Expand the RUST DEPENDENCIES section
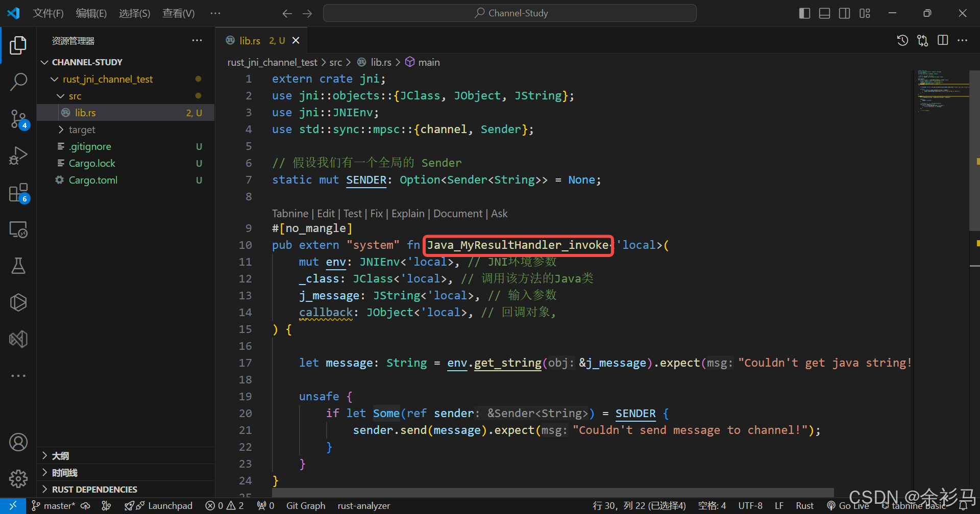Viewport: 980px width, 514px height. tap(126, 490)
